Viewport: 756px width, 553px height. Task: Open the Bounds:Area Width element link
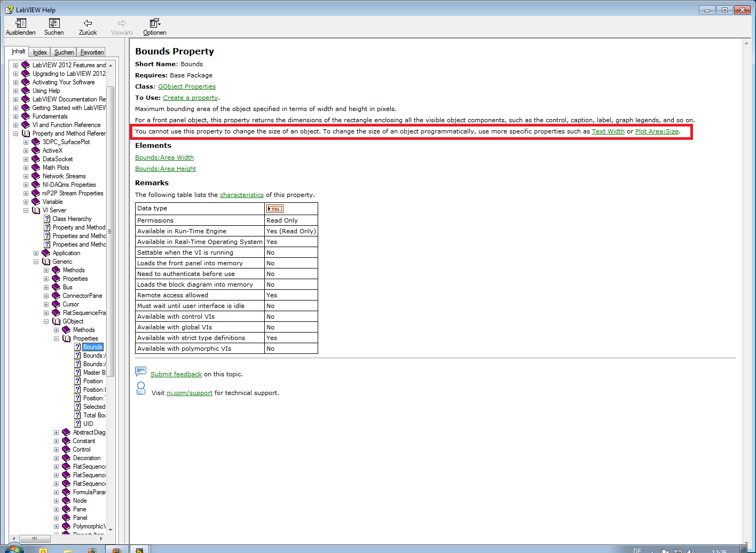point(164,157)
